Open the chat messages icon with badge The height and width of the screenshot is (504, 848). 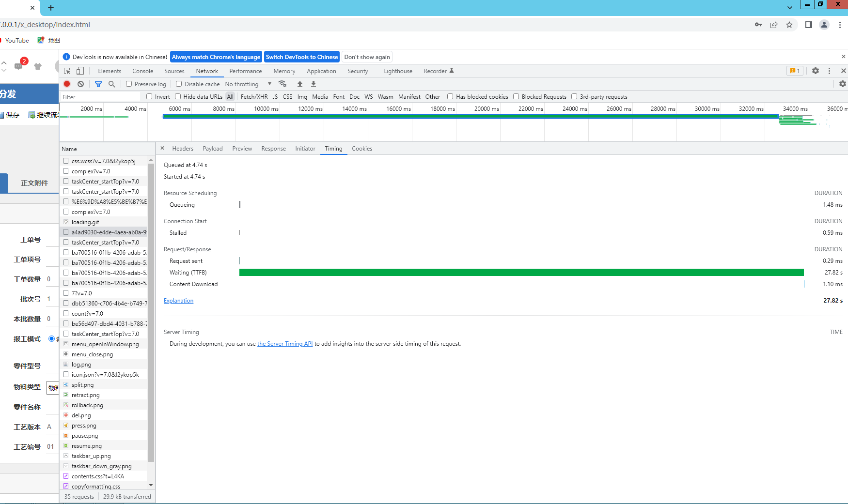click(x=19, y=65)
